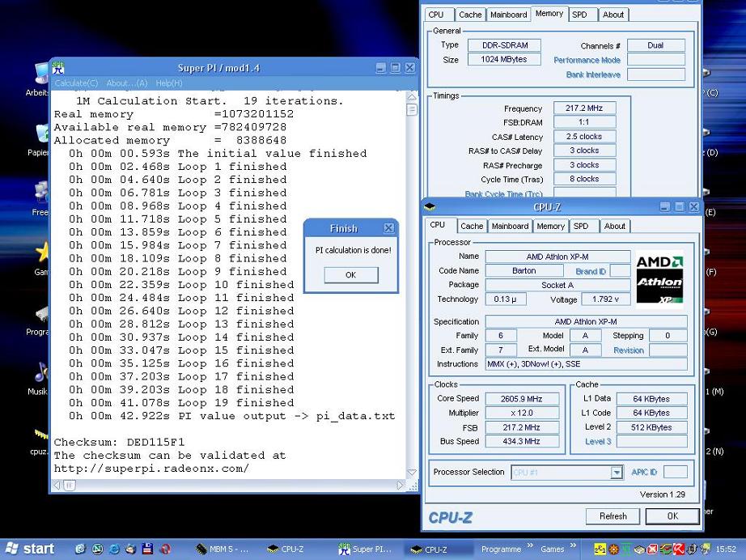This screenshot has height=560, width=746.
Task: Click the Code Name Barton field
Action: 523,271
